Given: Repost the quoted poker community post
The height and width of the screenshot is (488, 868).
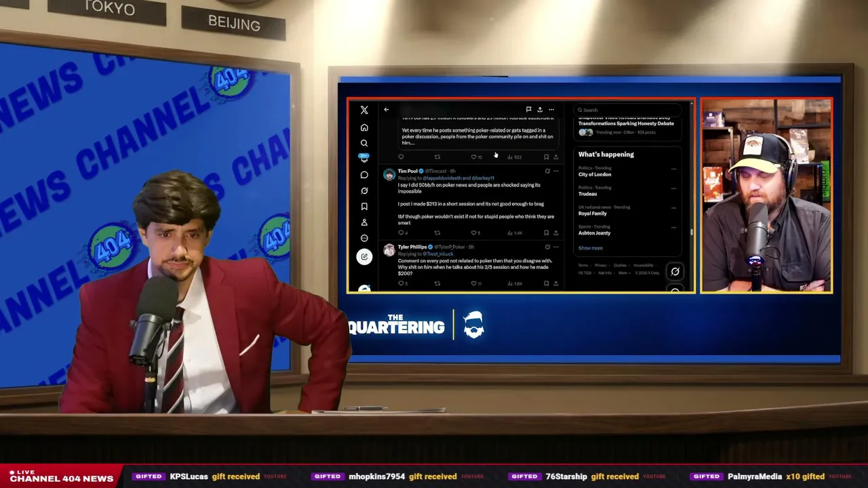Looking at the screenshot, I should coord(437,157).
